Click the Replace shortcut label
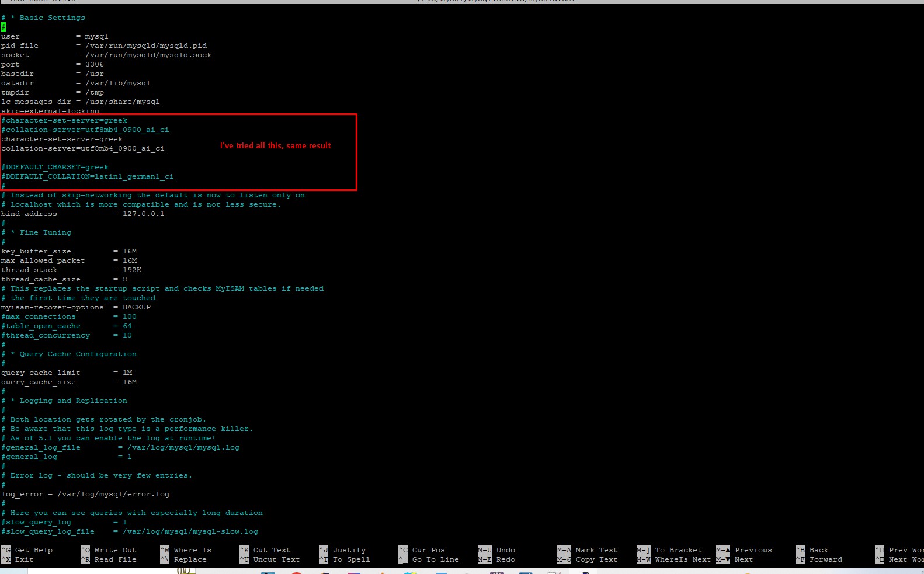The height and width of the screenshot is (574, 924). click(190, 559)
